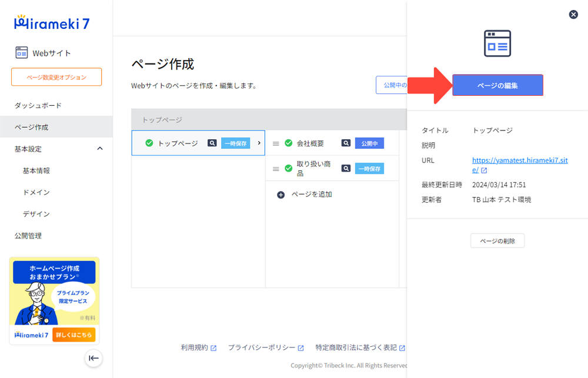Click TB 山本 テスト環境 updater text

(502, 199)
